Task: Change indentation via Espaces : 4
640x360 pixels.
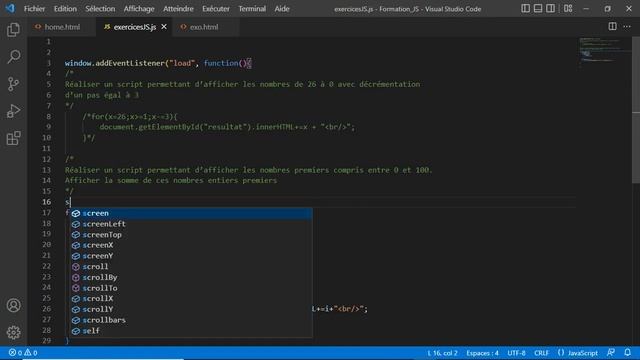Action: (482, 353)
